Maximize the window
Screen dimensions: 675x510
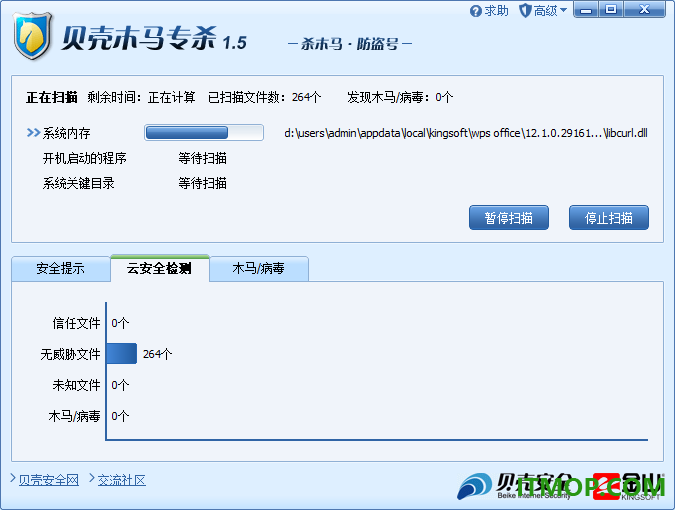point(610,10)
